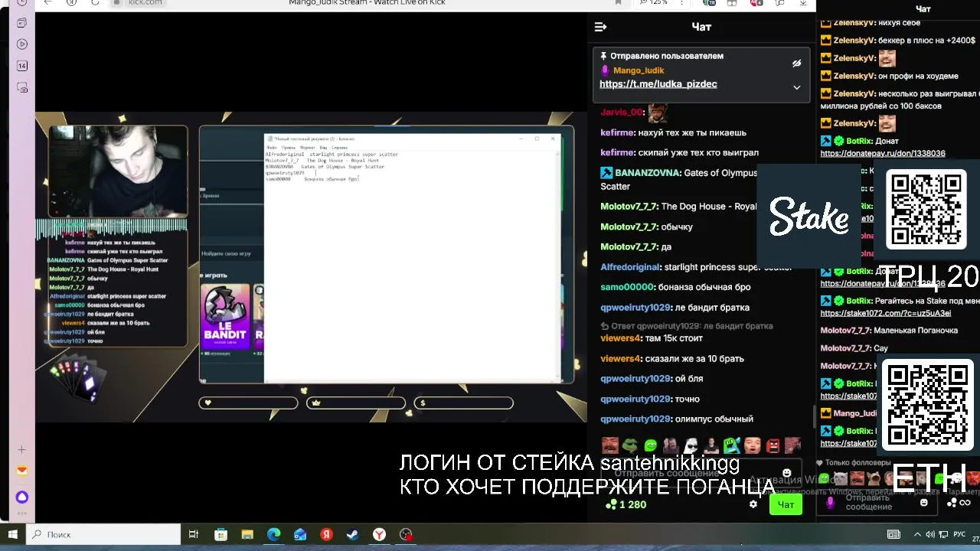This screenshot has width=980, height=551.
Task: Click qpwoeiruty1029 next to 'олимпус обычный'
Action: click(635, 419)
